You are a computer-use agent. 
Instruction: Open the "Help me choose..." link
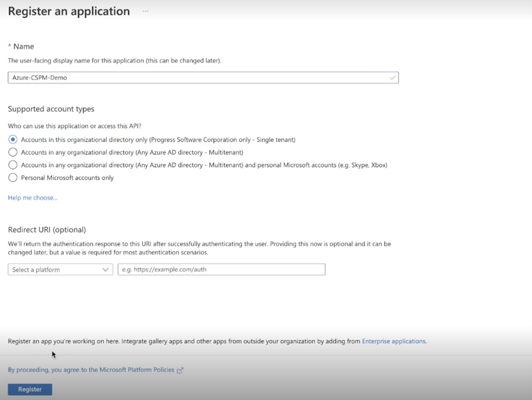pyautogui.click(x=32, y=197)
